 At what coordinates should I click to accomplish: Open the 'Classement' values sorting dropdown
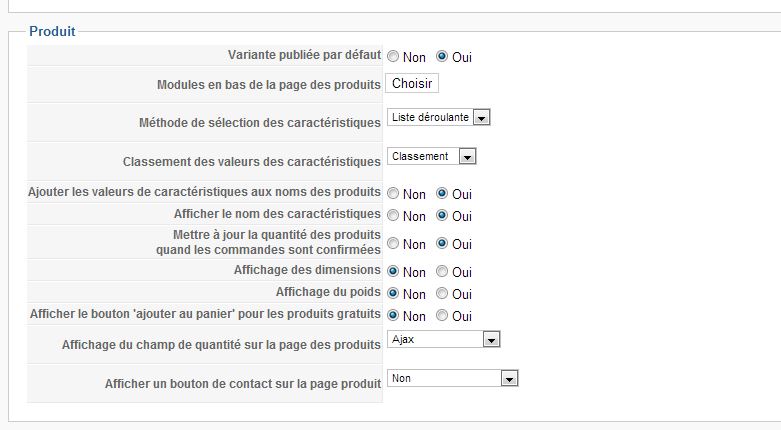[432, 156]
